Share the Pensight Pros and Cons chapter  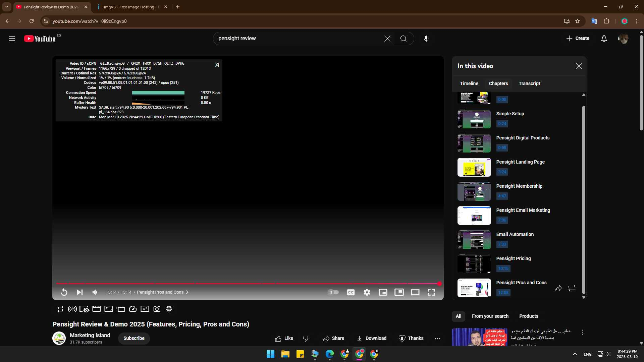[x=558, y=288]
